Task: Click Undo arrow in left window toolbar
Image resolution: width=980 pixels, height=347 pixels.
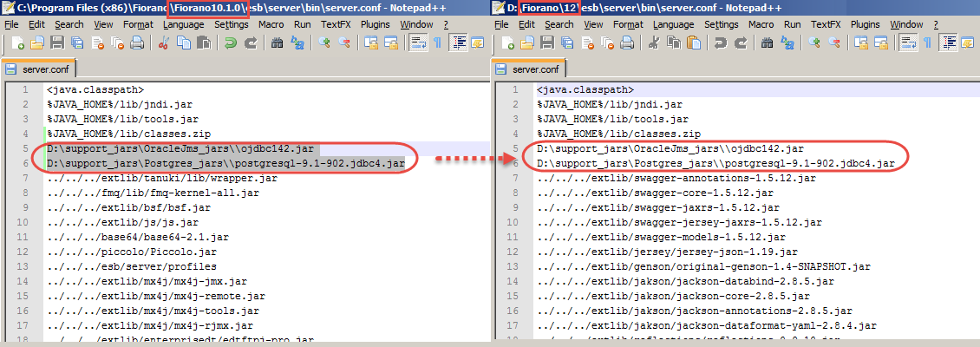Action: 231,43
